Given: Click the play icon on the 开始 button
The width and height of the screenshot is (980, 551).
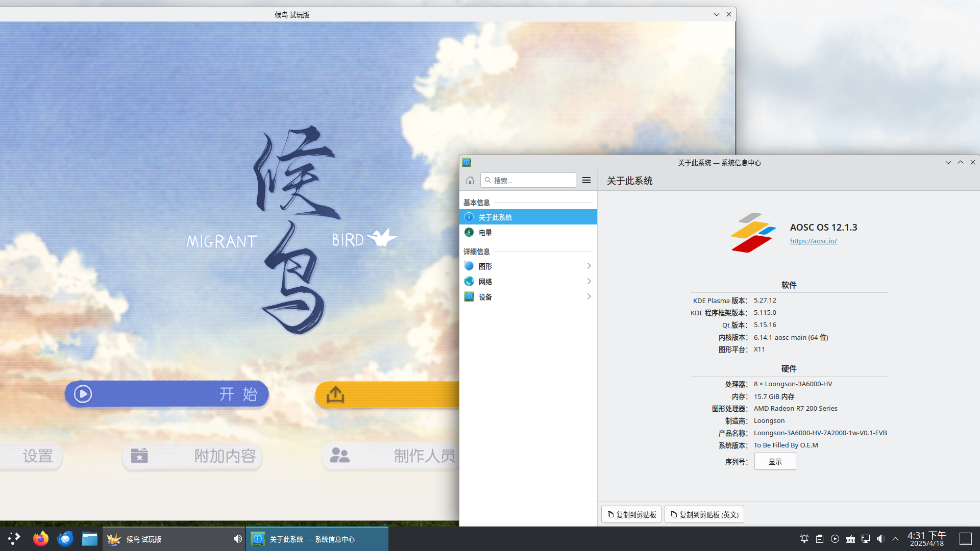Looking at the screenshot, I should 83,394.
